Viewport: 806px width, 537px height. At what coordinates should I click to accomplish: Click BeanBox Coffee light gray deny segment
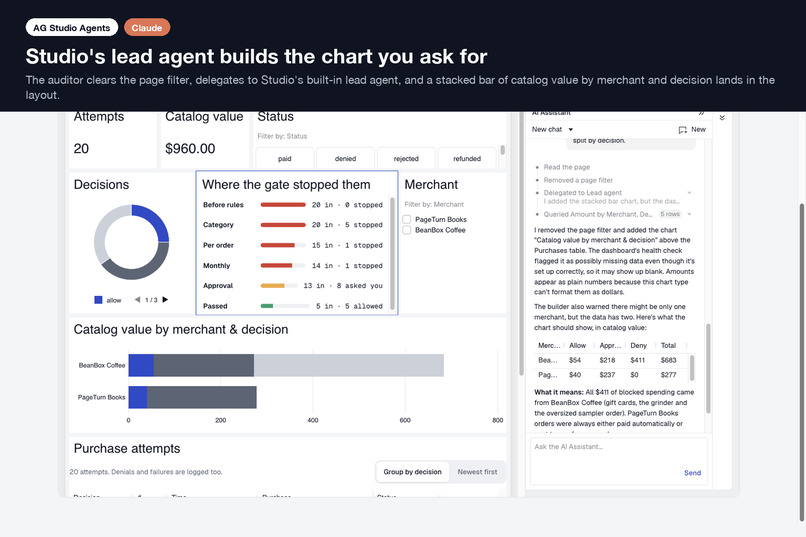349,365
